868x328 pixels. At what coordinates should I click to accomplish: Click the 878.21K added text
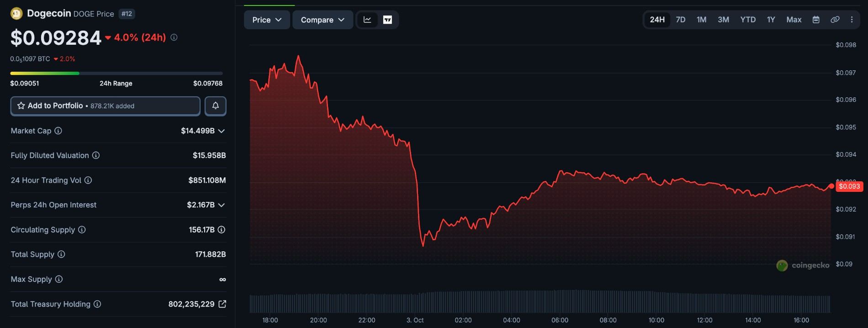(112, 106)
